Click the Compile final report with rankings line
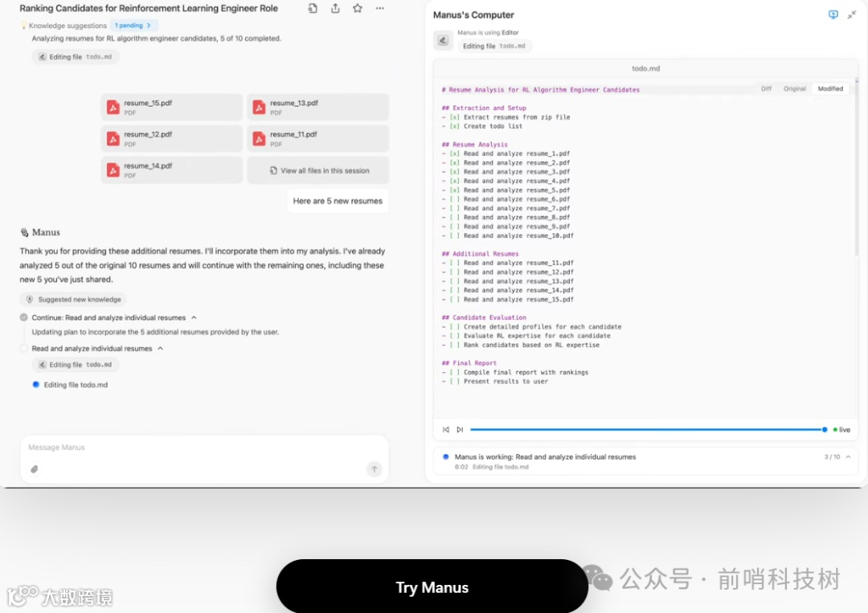 (x=515, y=372)
